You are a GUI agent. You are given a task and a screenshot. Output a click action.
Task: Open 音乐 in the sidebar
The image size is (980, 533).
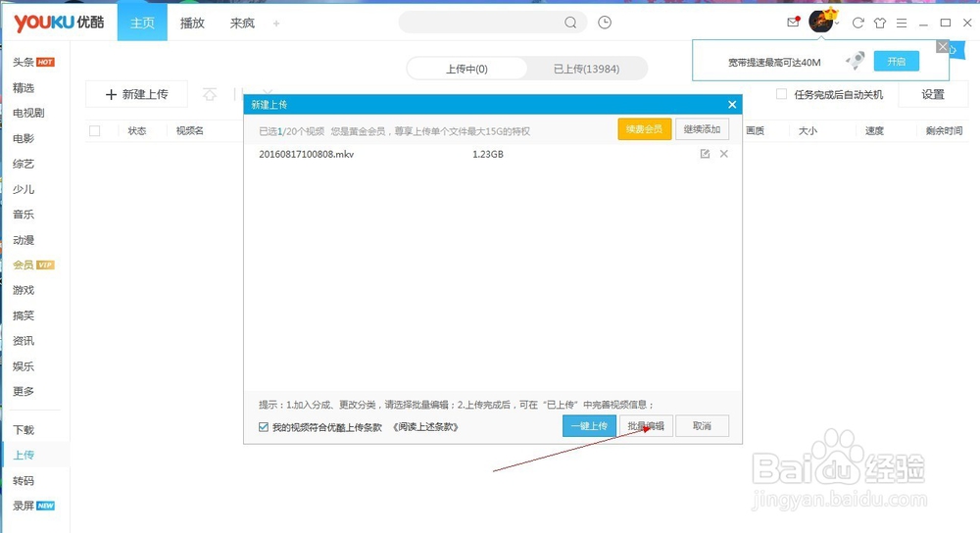(24, 215)
